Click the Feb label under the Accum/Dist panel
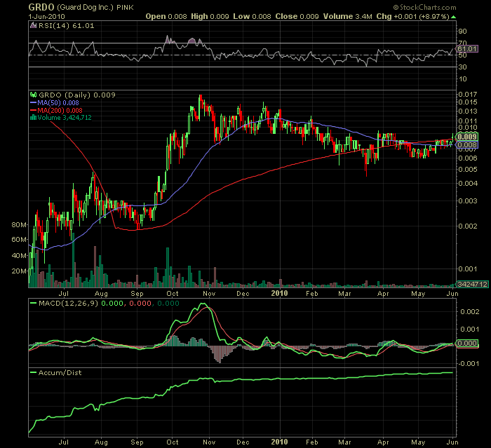This screenshot has width=491, height=448. coord(312,442)
